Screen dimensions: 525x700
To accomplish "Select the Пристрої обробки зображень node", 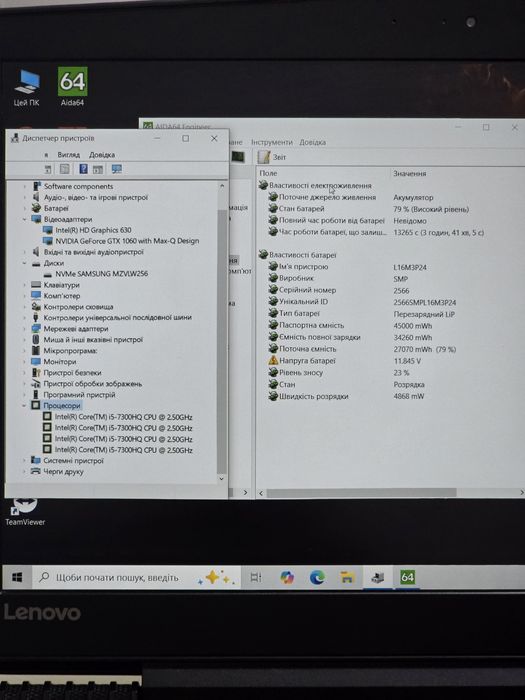I will pos(92,384).
